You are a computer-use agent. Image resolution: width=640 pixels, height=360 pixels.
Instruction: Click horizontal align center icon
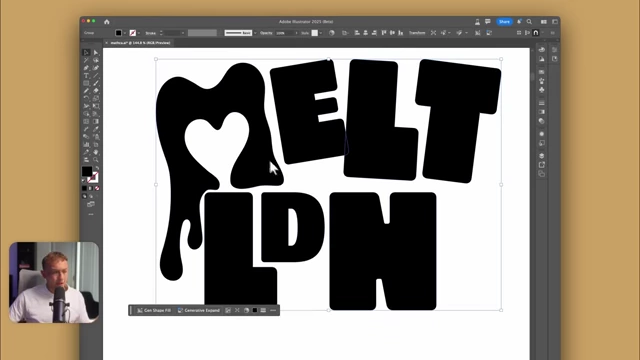click(x=366, y=33)
